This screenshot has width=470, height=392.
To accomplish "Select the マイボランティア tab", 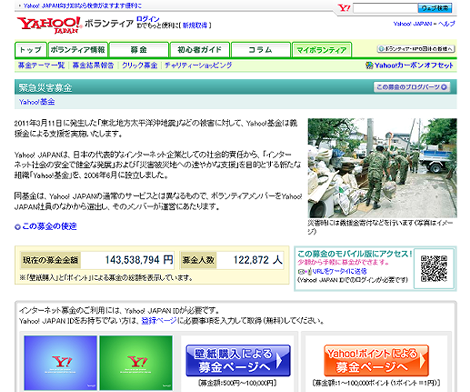I will tap(322, 50).
